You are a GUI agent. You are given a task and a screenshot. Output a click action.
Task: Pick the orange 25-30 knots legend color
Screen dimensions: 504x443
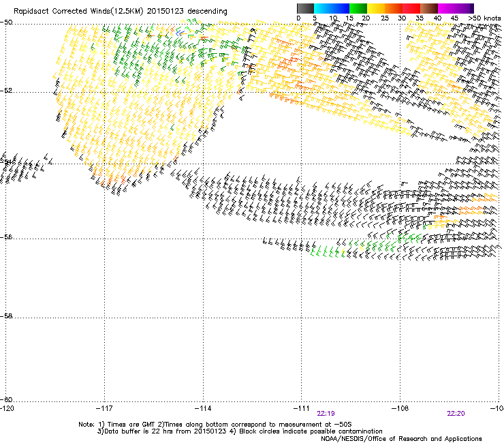click(x=394, y=8)
